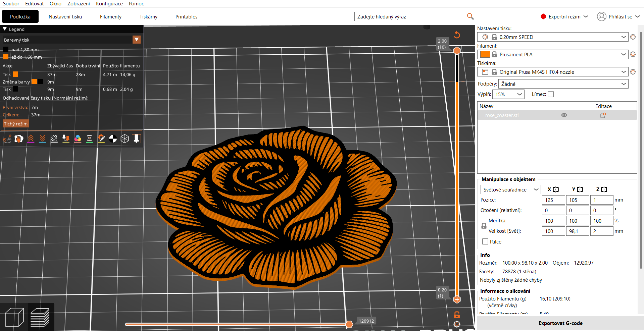Click edit icon for rose_coaster.stl
Viewport: 644px width, 331px height.
[603, 115]
